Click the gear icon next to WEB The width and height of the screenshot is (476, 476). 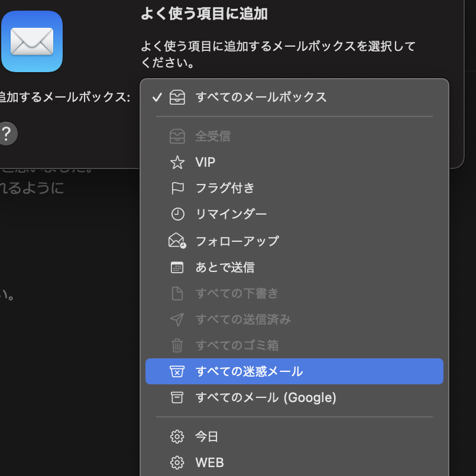click(177, 462)
